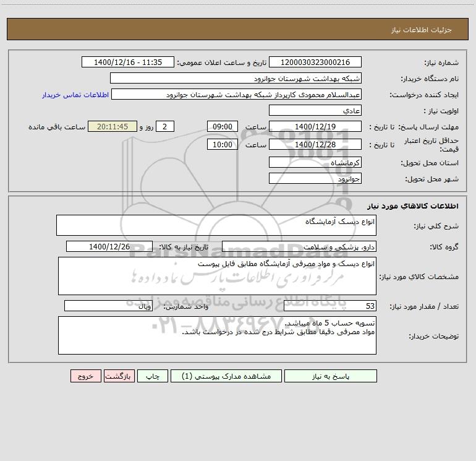The height and width of the screenshot is (461, 476).
Task: Click 'اطلاعات کالاهای مورد نیاز' section title
Action: coord(413,206)
